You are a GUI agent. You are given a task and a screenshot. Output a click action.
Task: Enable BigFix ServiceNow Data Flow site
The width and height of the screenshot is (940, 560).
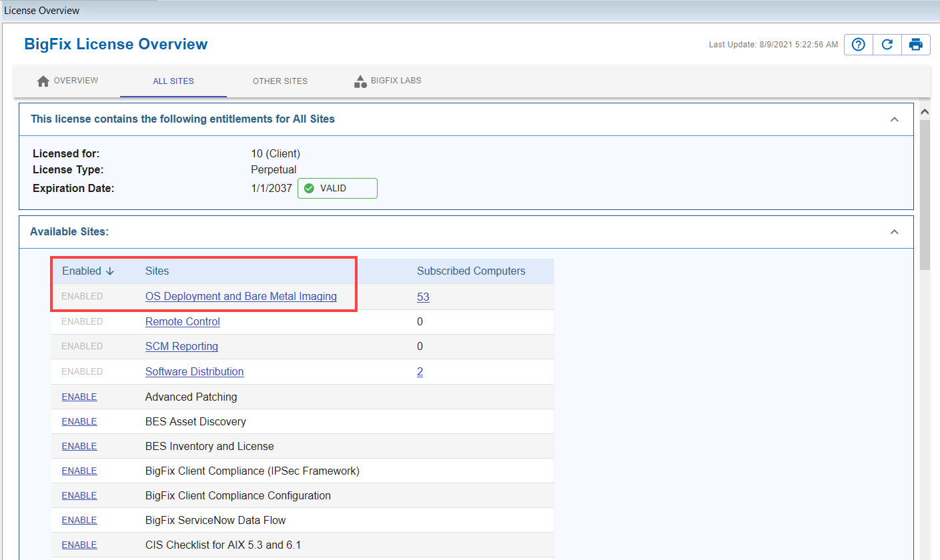pos(79,520)
